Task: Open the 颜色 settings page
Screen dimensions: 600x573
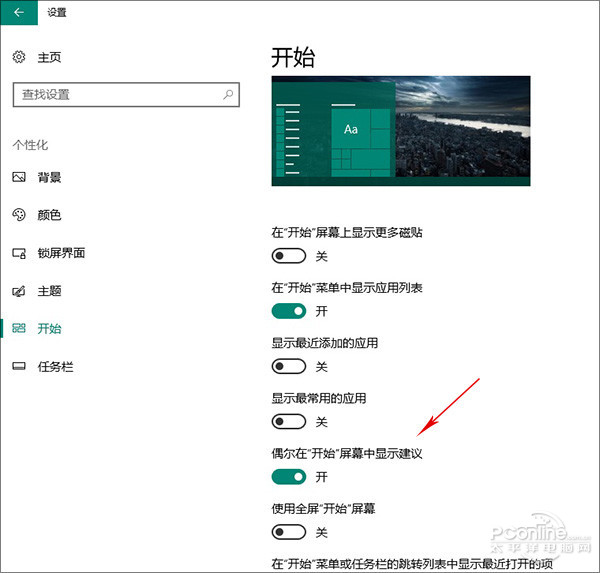Action: 49,215
